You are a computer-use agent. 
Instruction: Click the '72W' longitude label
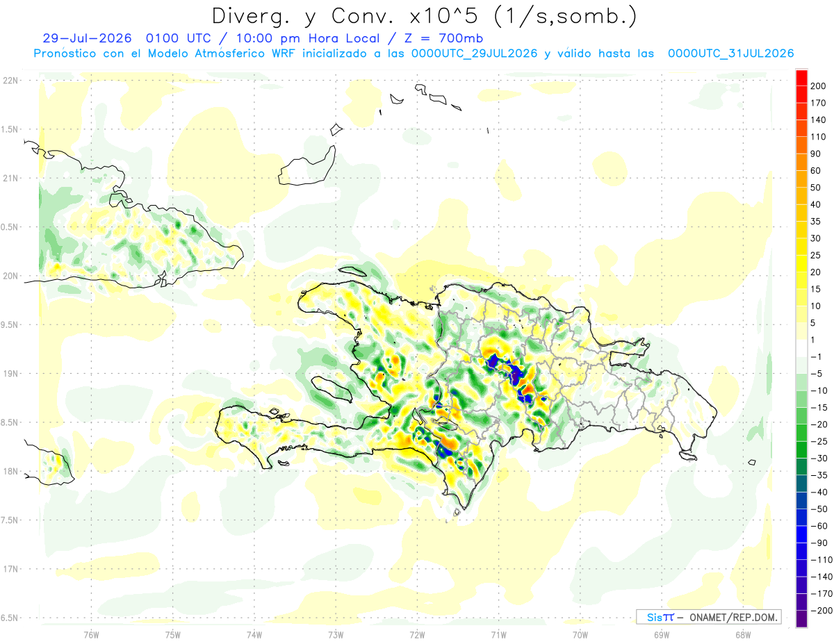417,634
